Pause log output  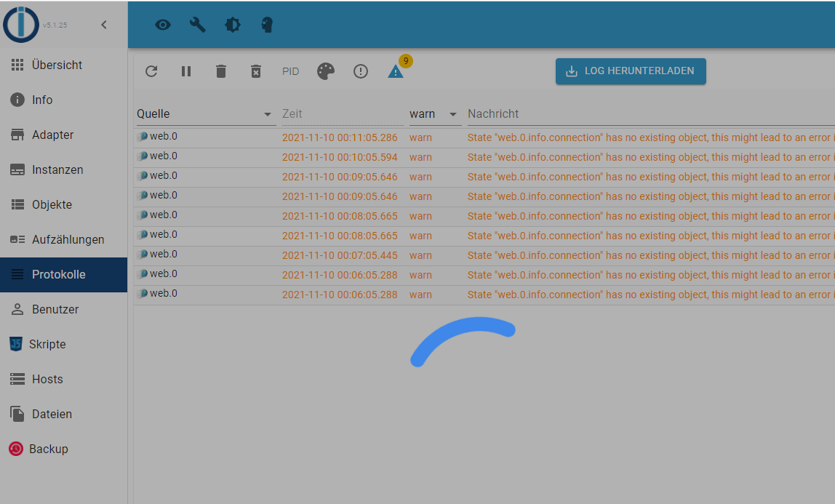tap(186, 71)
